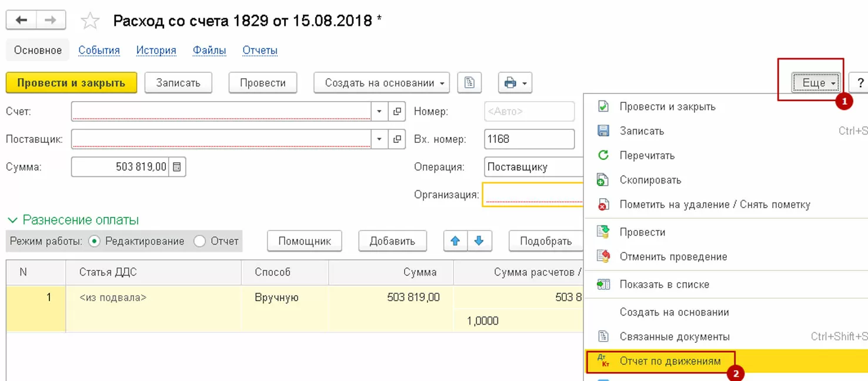The height and width of the screenshot is (381, 868).
Task: Click the help question mark button
Action: [860, 83]
